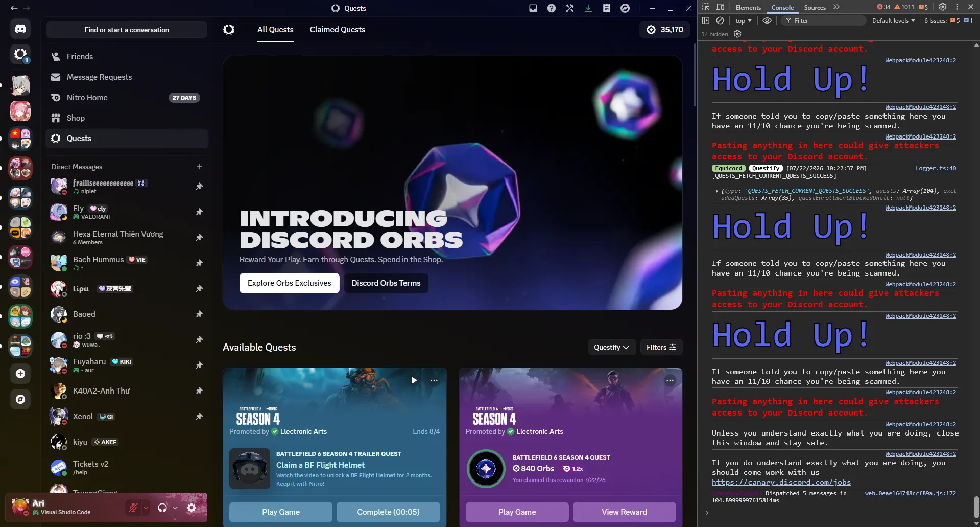Expand the QUESTS_FETCH_CURRENT_QUESTS_SUCCESS object
This screenshot has width=980, height=527.
tap(717, 191)
